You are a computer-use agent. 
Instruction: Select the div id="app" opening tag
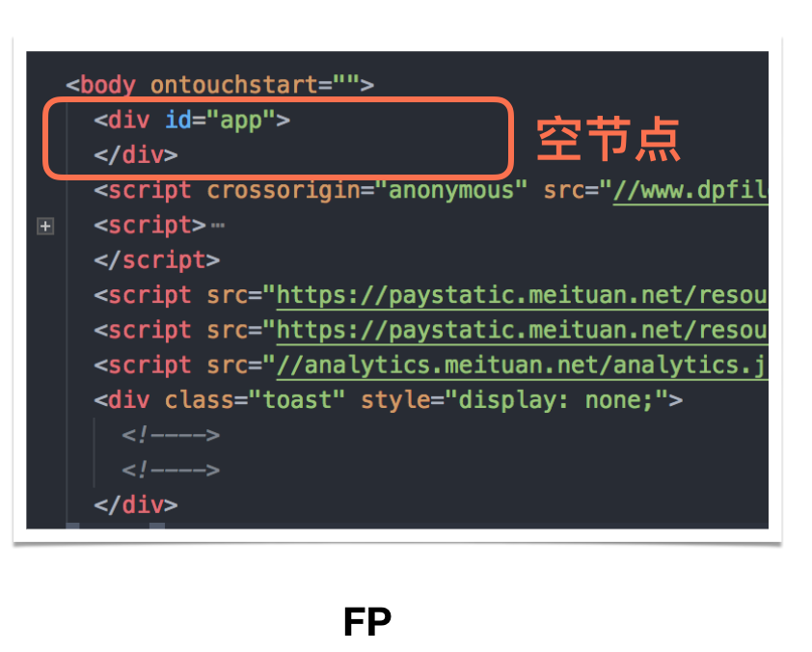(192, 121)
